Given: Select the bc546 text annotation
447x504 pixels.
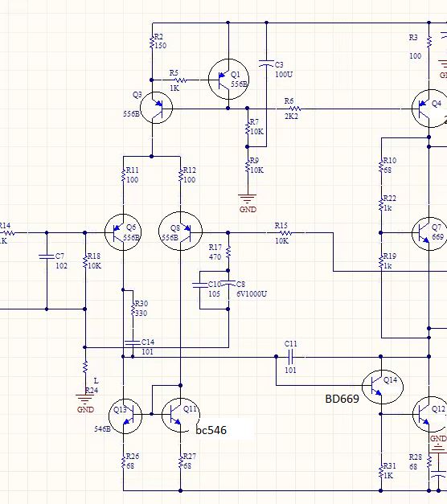Looking at the screenshot, I should (211, 430).
